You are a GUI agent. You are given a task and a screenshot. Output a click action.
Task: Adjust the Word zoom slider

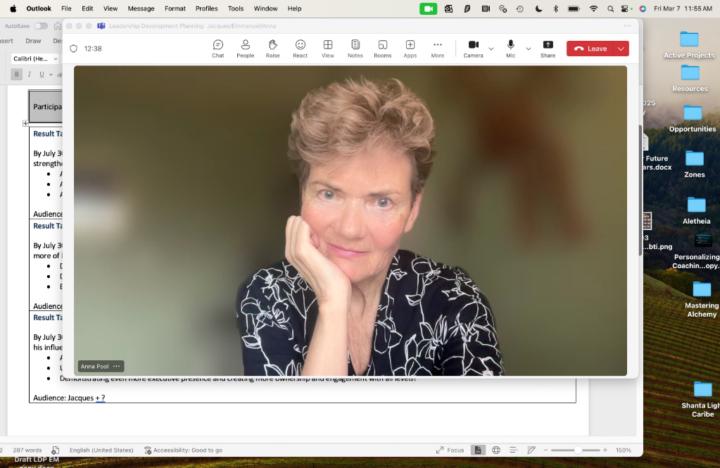(x=576, y=450)
